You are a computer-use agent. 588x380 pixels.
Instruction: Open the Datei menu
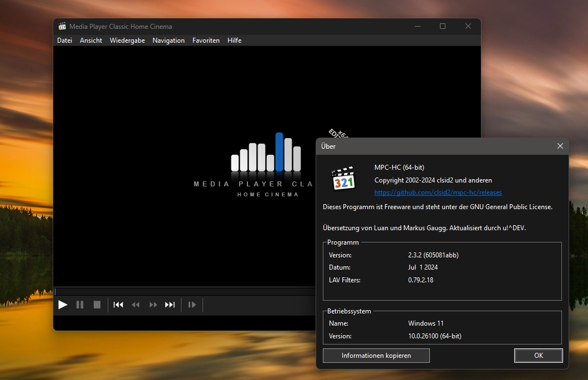coord(64,40)
